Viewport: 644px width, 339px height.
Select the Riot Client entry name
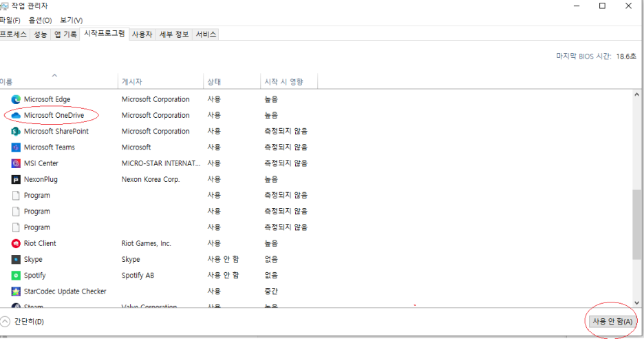(x=40, y=243)
